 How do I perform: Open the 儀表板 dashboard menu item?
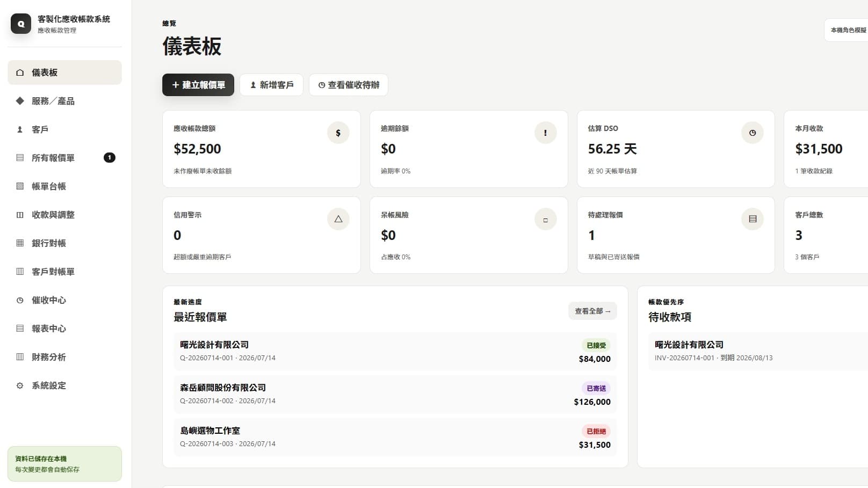(64, 72)
